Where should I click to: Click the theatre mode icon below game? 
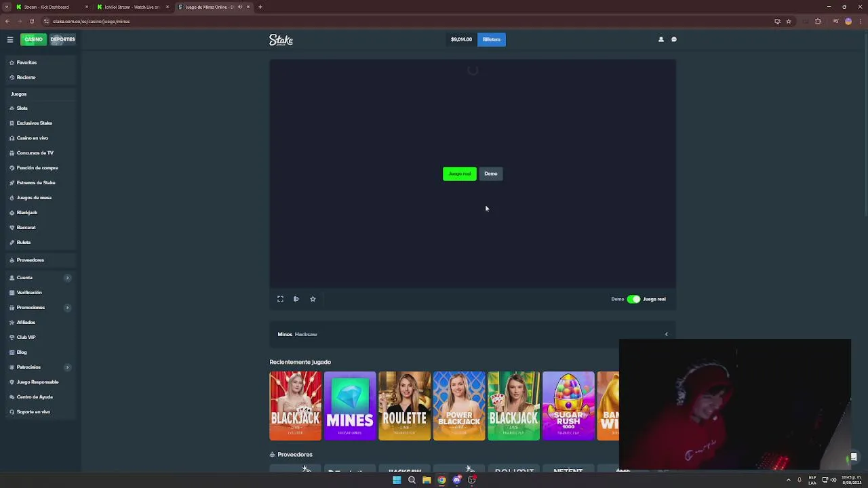pos(296,299)
